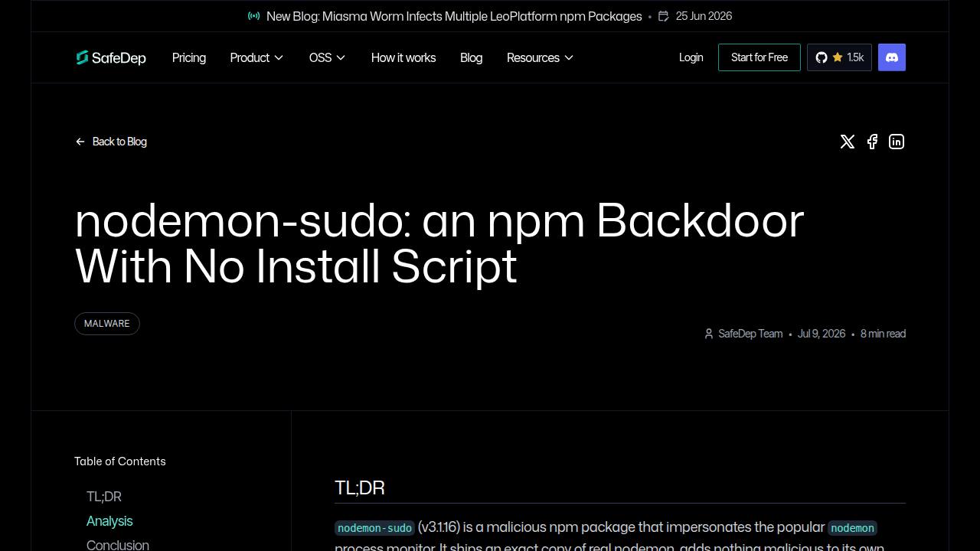This screenshot has height=551, width=980.
Task: Click the nodemon-sudo code snippet
Action: (375, 528)
